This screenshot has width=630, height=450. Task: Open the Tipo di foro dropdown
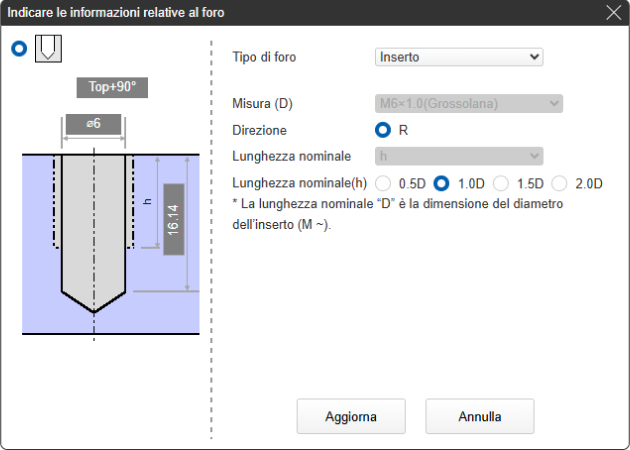458,57
